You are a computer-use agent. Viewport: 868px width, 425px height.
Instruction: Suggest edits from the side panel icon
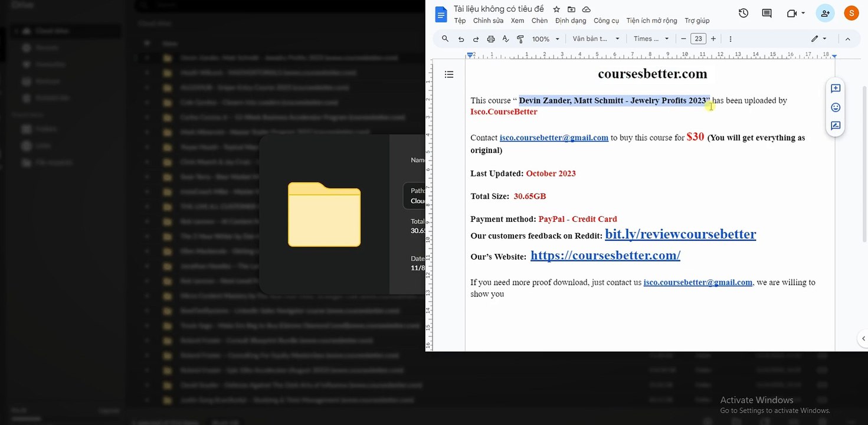[836, 126]
